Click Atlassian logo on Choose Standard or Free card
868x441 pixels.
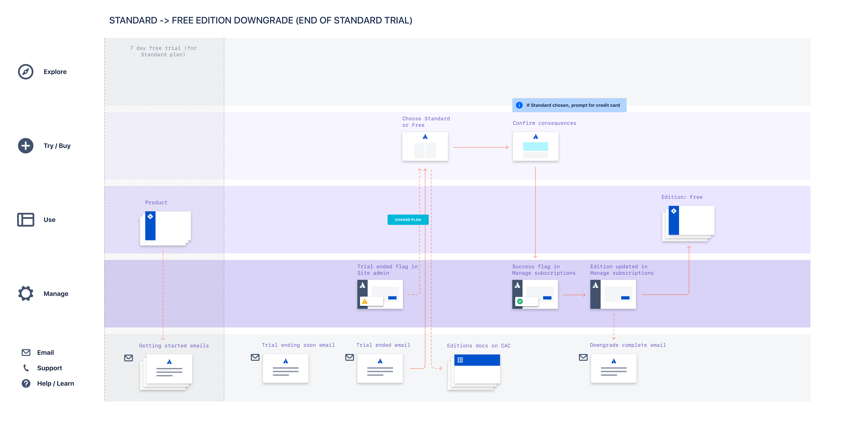coord(425,137)
